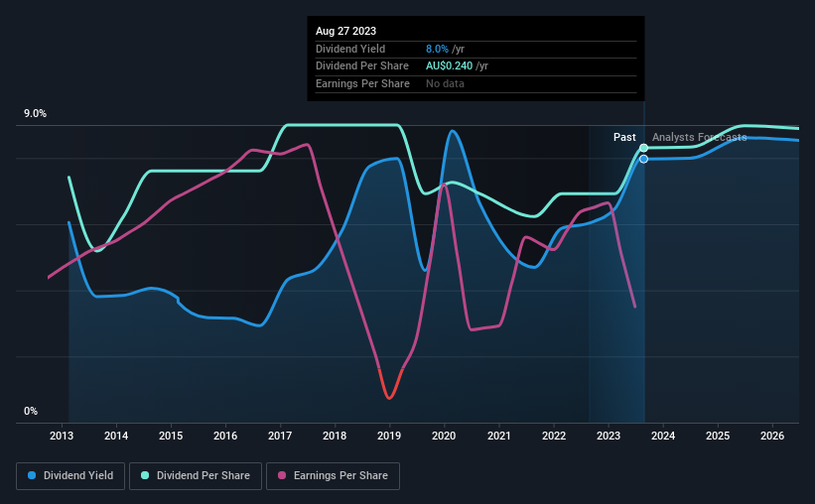Click the 'Dividend Yield' row label in tooltip

[350, 49]
